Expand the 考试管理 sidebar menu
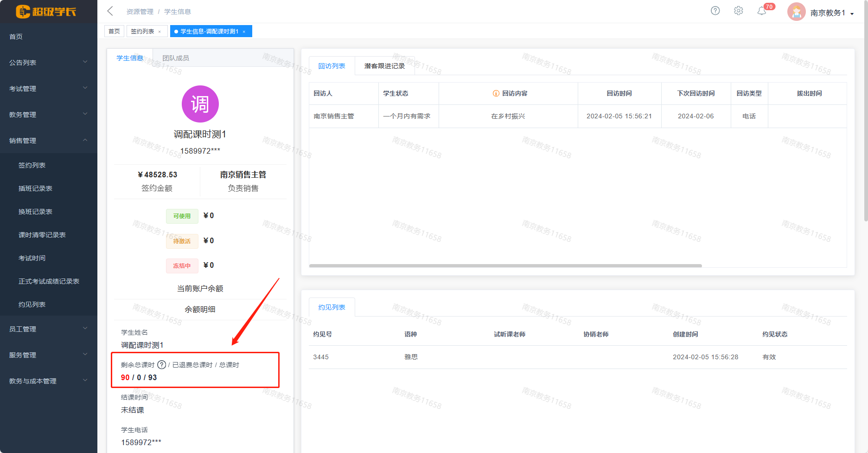The height and width of the screenshot is (453, 868). point(48,88)
